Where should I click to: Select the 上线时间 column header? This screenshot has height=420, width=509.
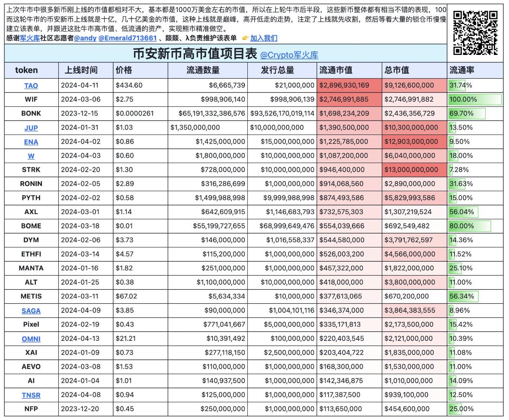(x=86, y=70)
